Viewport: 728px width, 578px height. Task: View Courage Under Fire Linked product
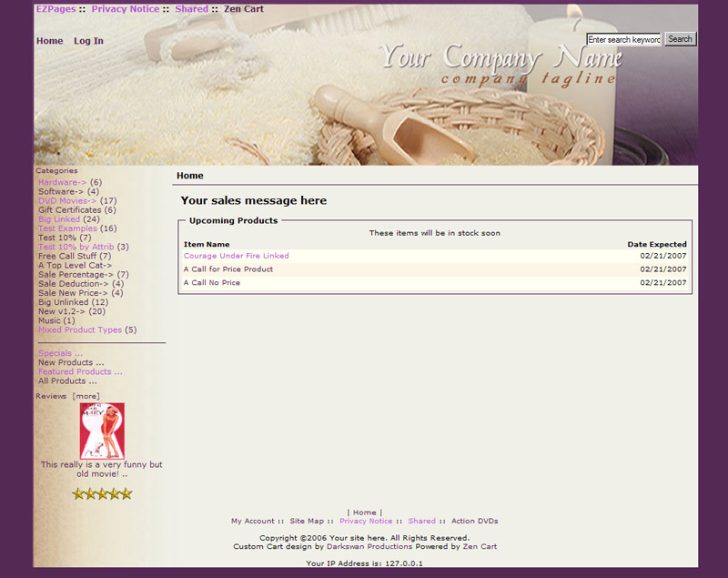[236, 256]
